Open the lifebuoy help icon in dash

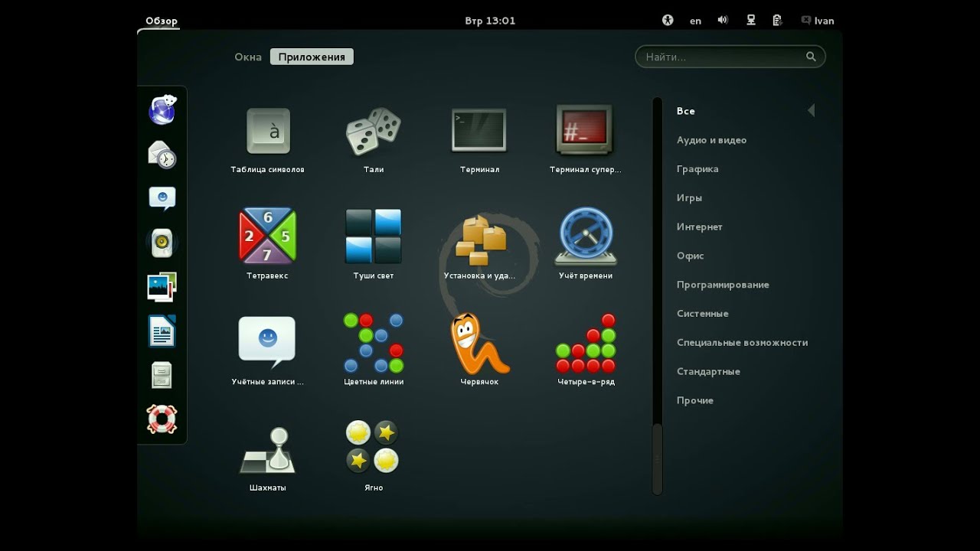tap(162, 419)
